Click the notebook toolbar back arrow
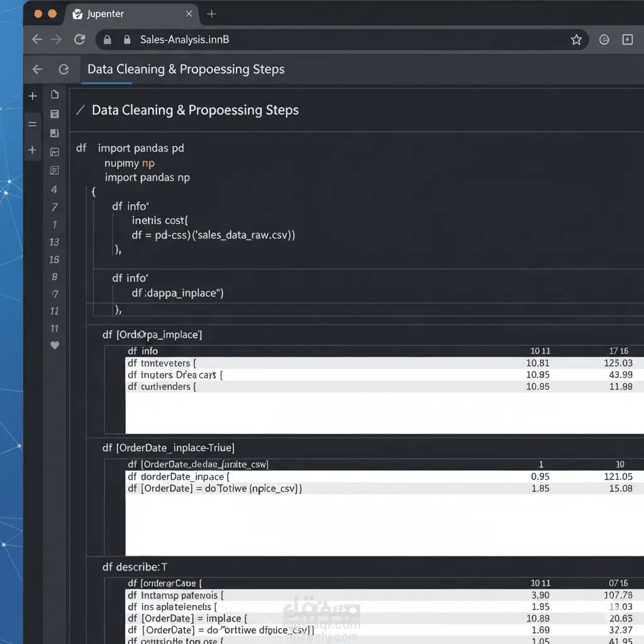644x644 pixels. [37, 69]
